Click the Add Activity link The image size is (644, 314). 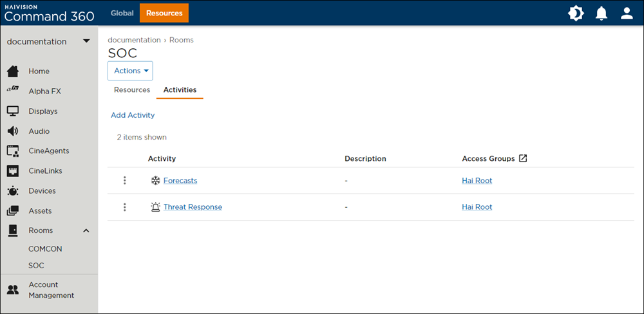click(x=133, y=115)
